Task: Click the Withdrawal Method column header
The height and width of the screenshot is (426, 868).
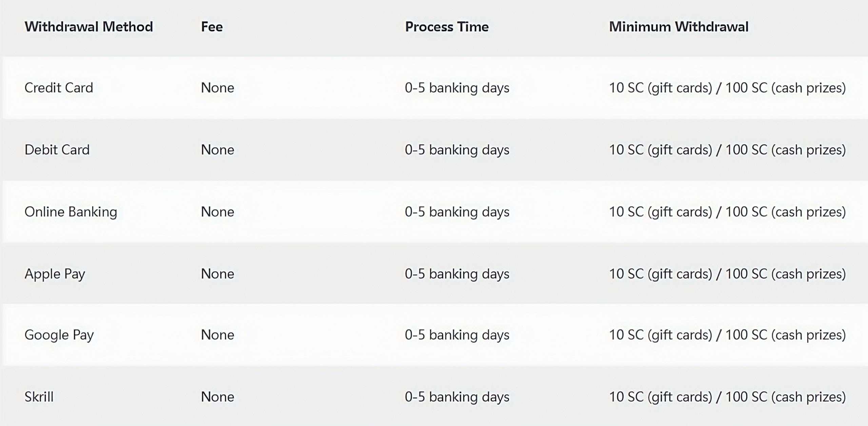Action: [x=89, y=27]
